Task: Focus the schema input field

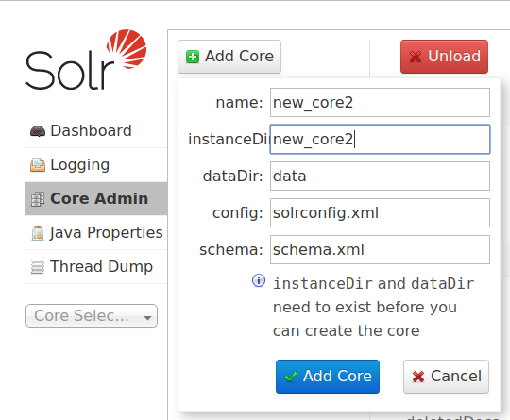Action: [x=380, y=250]
